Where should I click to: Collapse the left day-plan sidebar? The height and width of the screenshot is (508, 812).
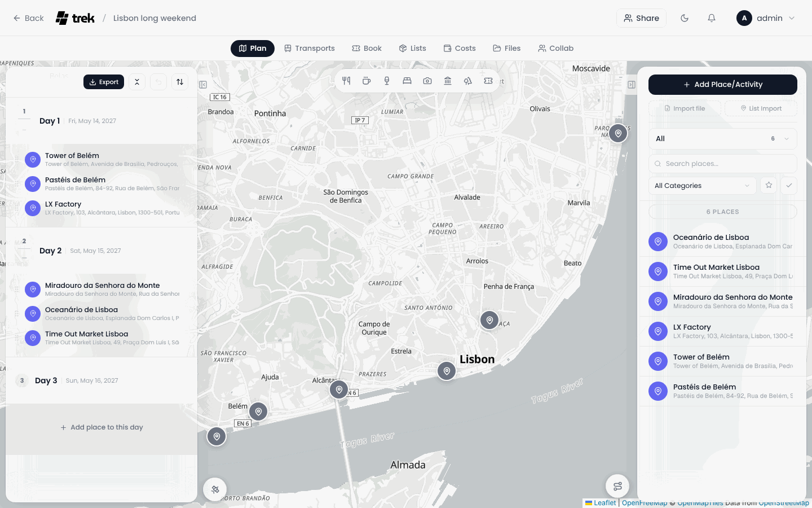pos(203,85)
